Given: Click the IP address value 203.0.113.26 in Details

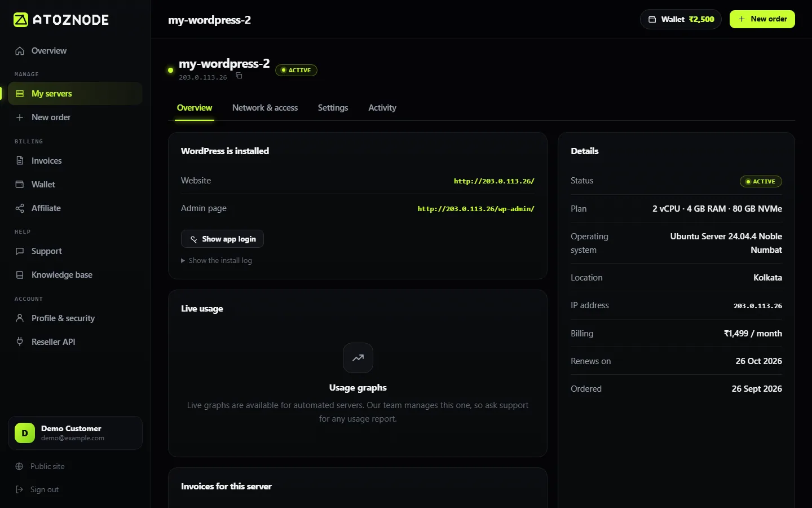Looking at the screenshot, I should click(x=758, y=306).
